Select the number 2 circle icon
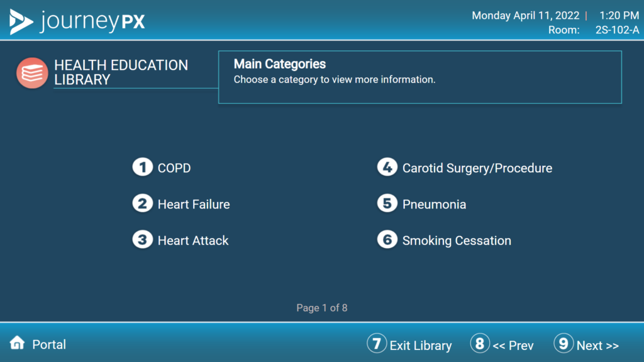Screen dimensions: 644x362 [x=143, y=203]
